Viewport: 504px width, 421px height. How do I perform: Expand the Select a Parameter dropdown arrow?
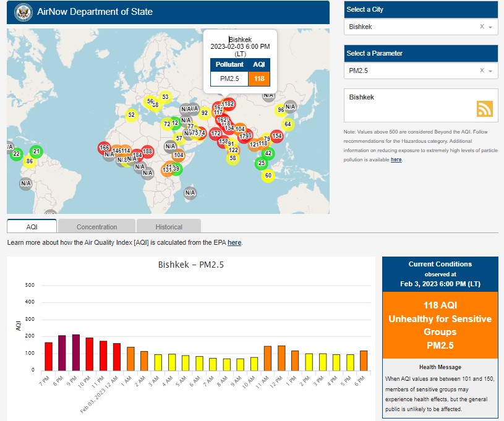pos(490,71)
